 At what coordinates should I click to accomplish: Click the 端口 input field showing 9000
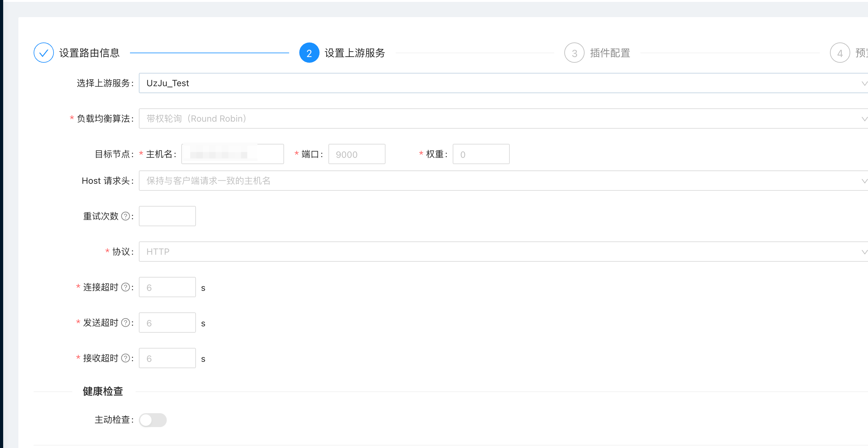click(x=357, y=154)
